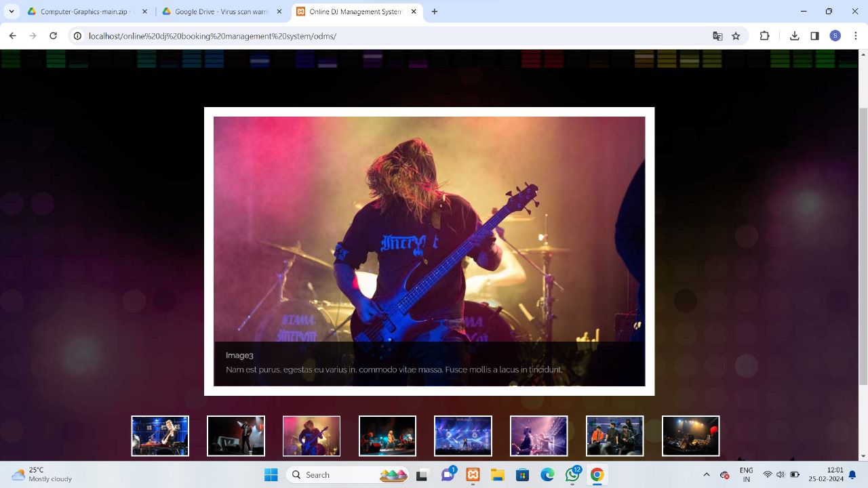Click the large guitarist gallery image
This screenshot has width=868, height=488.
[429, 251]
